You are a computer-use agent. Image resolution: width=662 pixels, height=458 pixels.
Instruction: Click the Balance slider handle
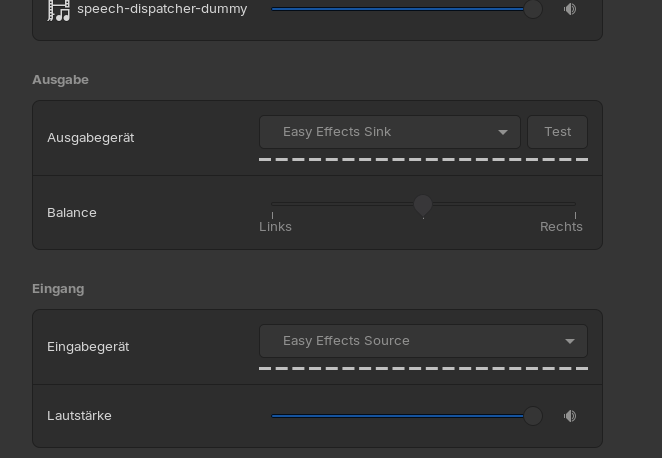coord(423,205)
